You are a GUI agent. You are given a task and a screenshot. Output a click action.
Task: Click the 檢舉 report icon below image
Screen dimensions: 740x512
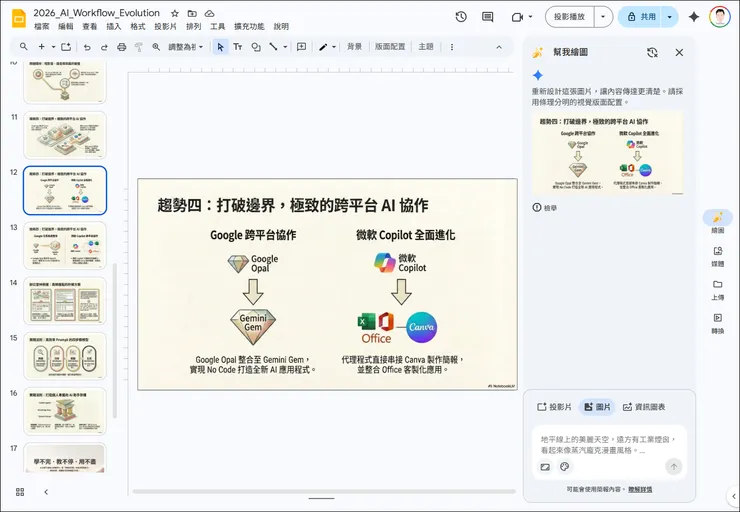[537, 207]
